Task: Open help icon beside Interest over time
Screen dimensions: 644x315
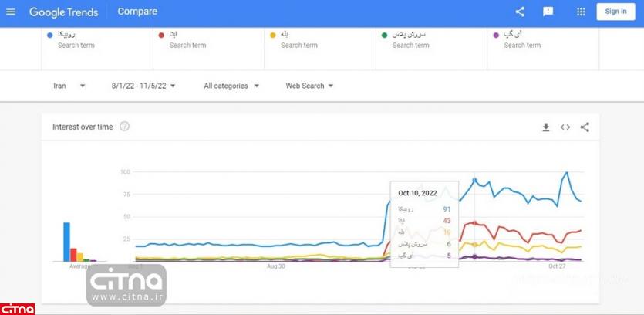Action: coord(124,127)
